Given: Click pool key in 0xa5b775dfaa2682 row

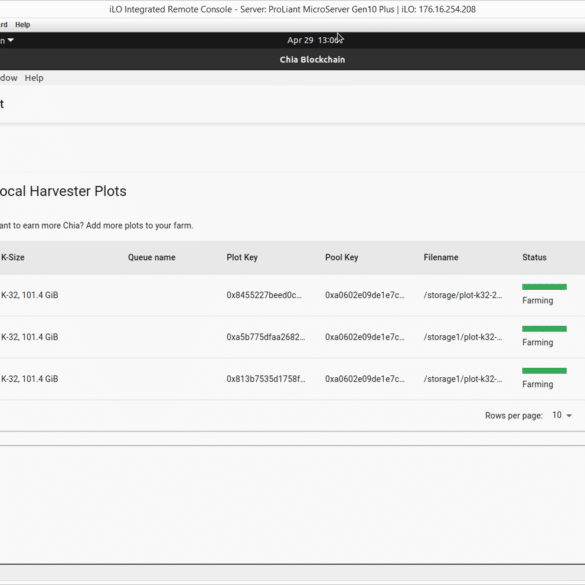Looking at the screenshot, I should [365, 337].
